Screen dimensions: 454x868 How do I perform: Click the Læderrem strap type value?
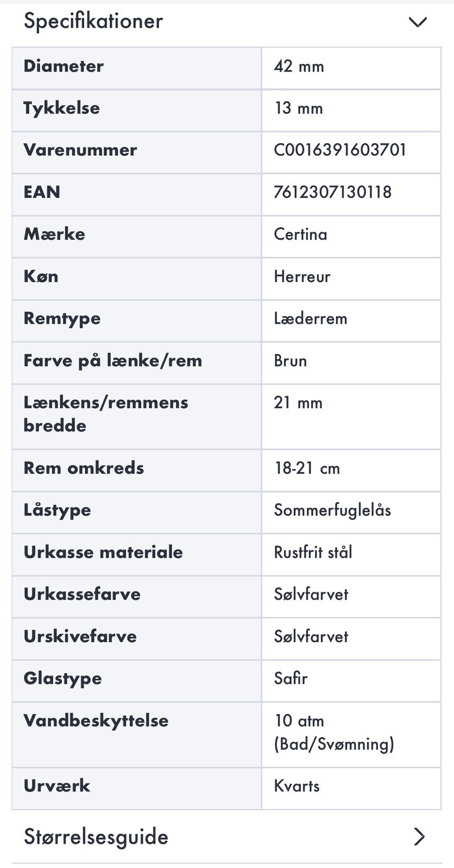point(310,318)
